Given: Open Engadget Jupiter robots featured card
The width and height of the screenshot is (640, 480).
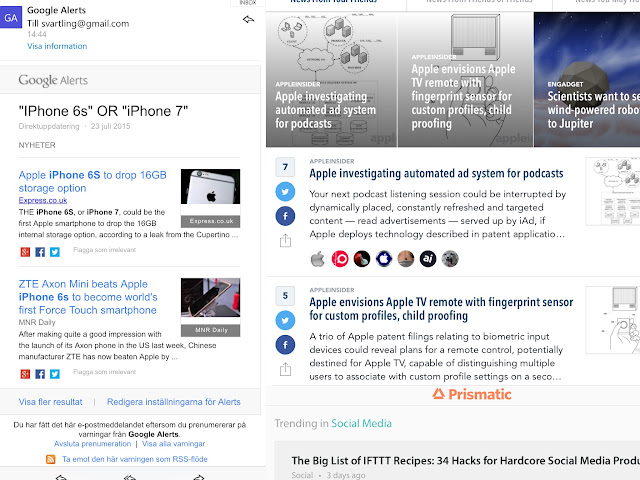Looking at the screenshot, I should [587, 79].
